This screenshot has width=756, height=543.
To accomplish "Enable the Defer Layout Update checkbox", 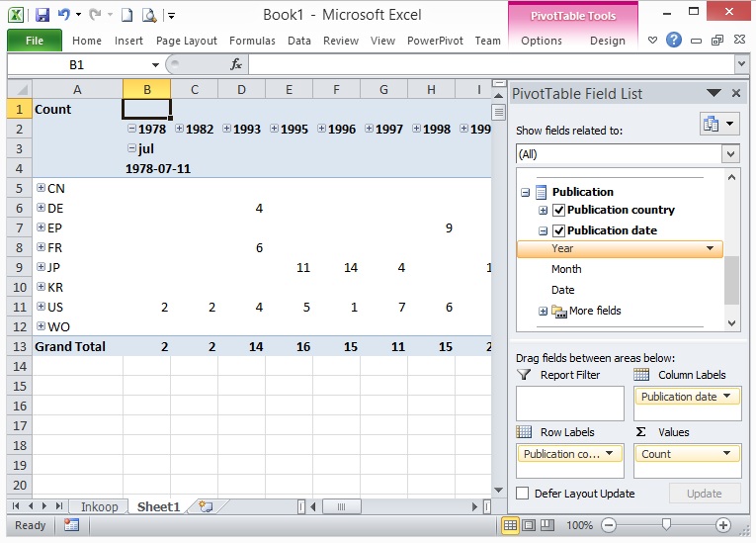I will [522, 494].
